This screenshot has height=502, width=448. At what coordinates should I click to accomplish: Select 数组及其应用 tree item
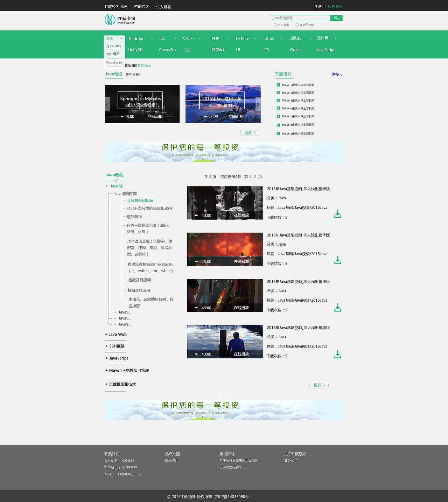pyautogui.click(x=139, y=290)
